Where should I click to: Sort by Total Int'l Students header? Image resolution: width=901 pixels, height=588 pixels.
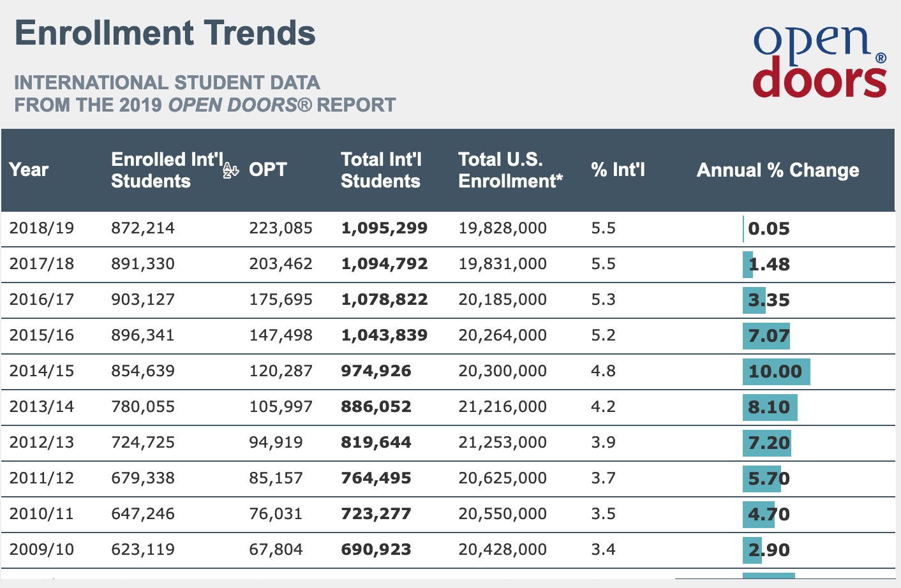pyautogui.click(x=381, y=170)
